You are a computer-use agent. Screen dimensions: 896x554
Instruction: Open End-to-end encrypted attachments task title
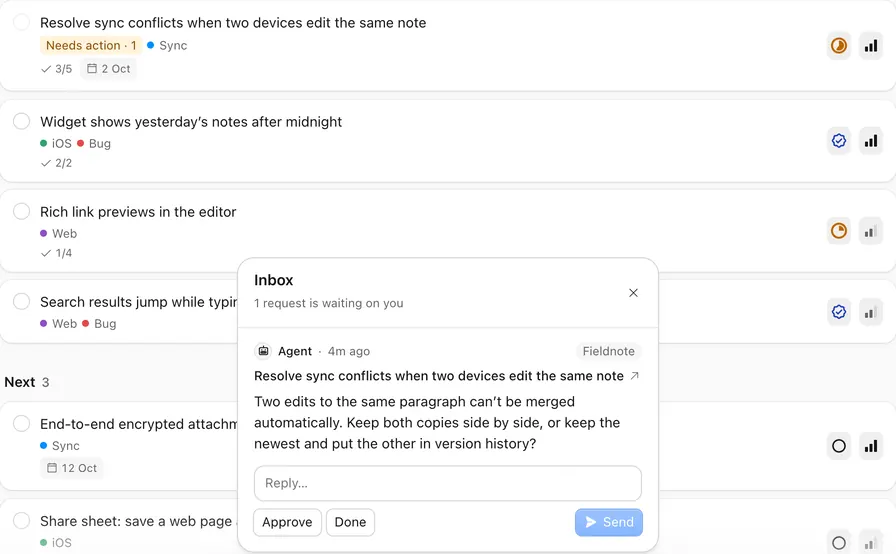click(x=139, y=424)
